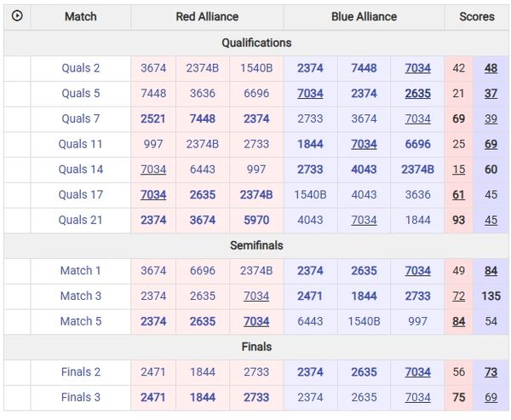Click red score 93 in Quals 21
Screen dimensions: 511x420
[459, 220]
